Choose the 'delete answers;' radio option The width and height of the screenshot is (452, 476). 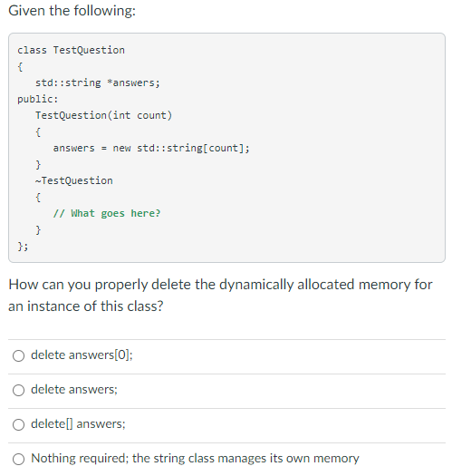(x=18, y=390)
